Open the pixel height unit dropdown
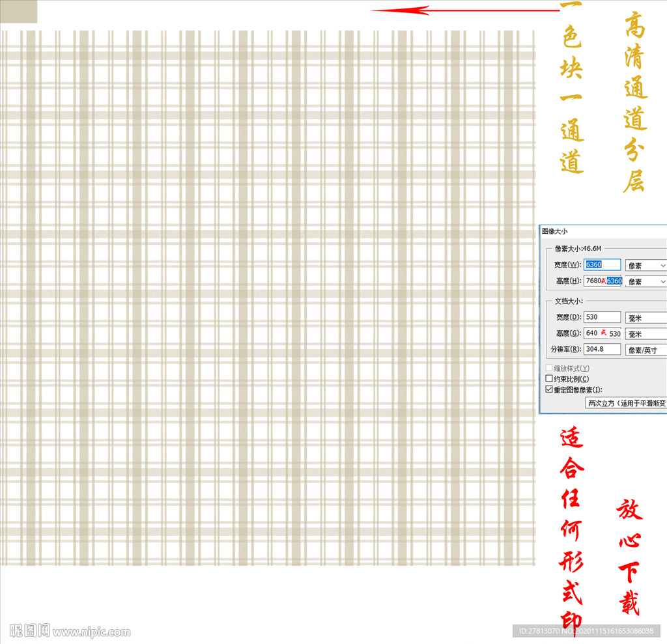Screen dimensions: 667x644 click(646, 281)
